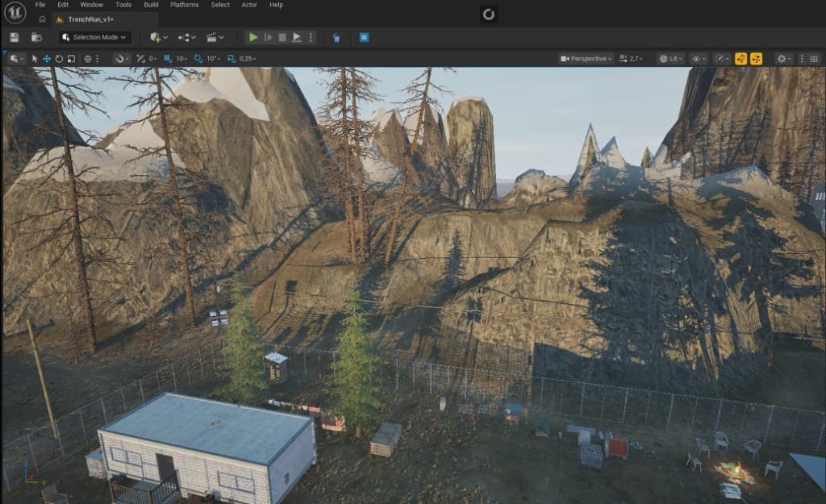Open the Build menu
The height and width of the screenshot is (504, 826).
[x=151, y=5]
